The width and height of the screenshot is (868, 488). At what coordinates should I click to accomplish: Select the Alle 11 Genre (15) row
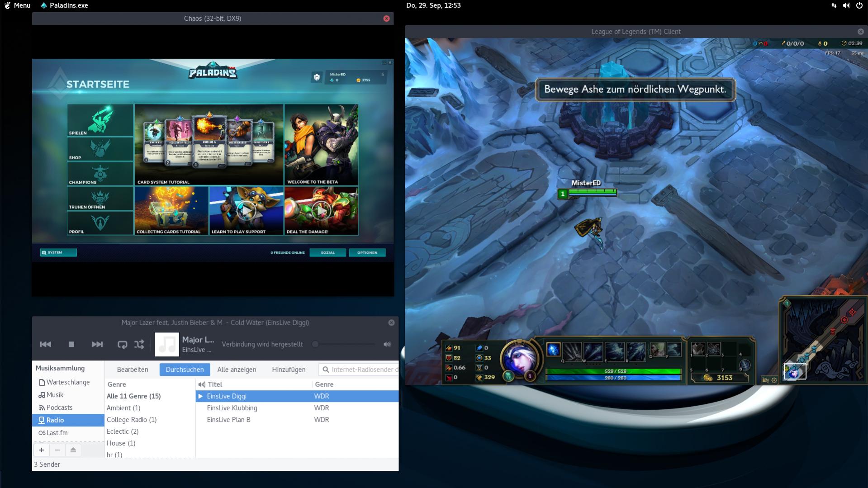click(150, 396)
